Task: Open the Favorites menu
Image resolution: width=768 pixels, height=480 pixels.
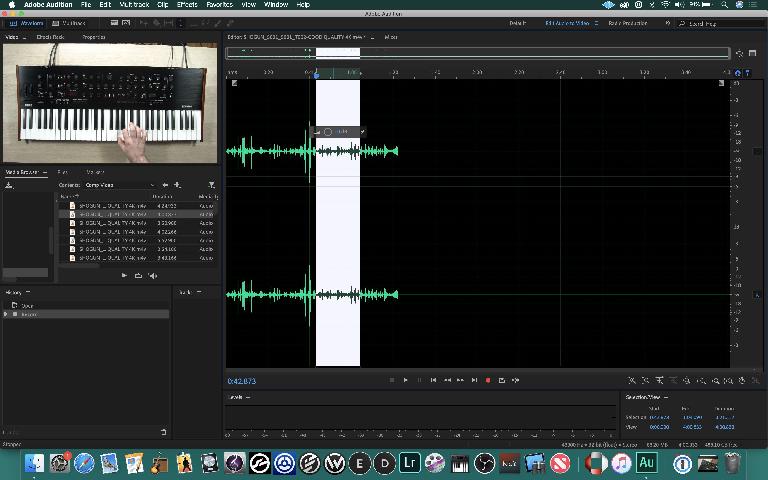Action: pos(219,5)
